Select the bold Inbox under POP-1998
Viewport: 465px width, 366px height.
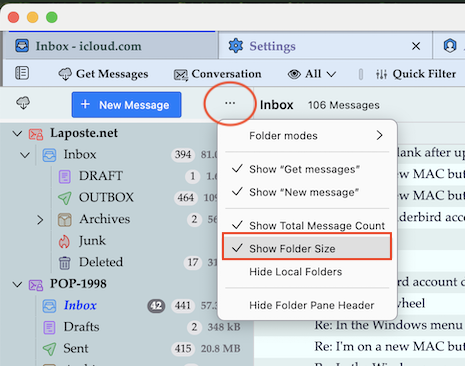[x=80, y=305]
